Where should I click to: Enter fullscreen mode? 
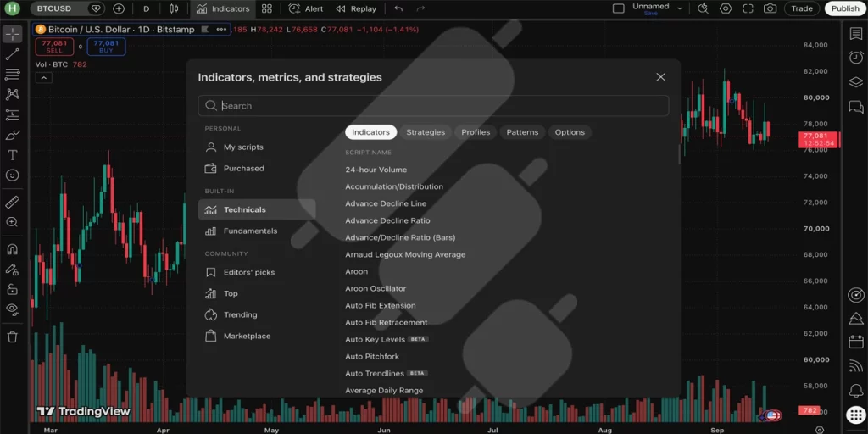coord(748,8)
